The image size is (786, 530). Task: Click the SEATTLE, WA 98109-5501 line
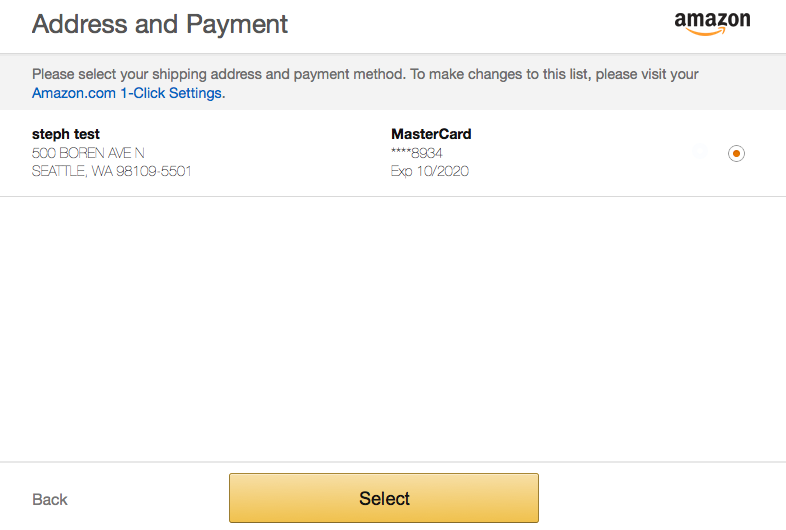[x=112, y=171]
